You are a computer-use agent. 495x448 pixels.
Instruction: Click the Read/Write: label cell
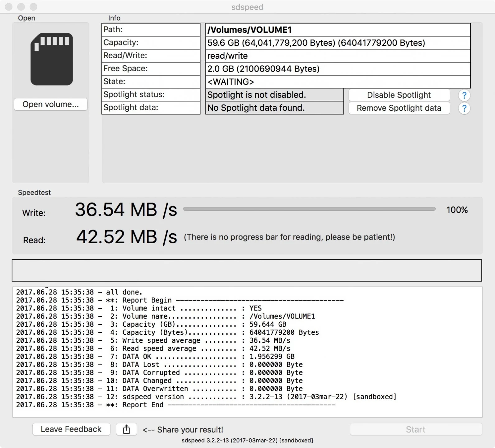(x=151, y=56)
